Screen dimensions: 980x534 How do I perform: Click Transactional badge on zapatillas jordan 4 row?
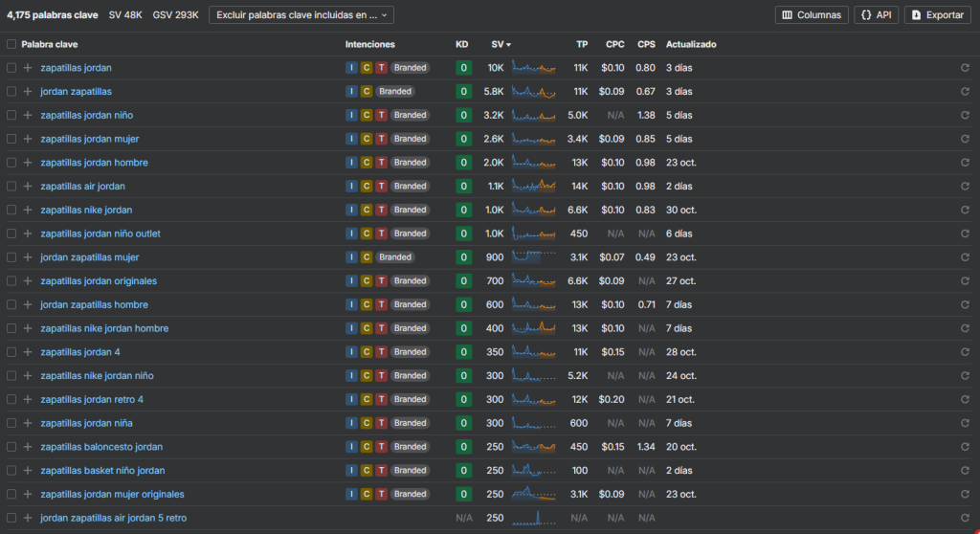click(381, 352)
